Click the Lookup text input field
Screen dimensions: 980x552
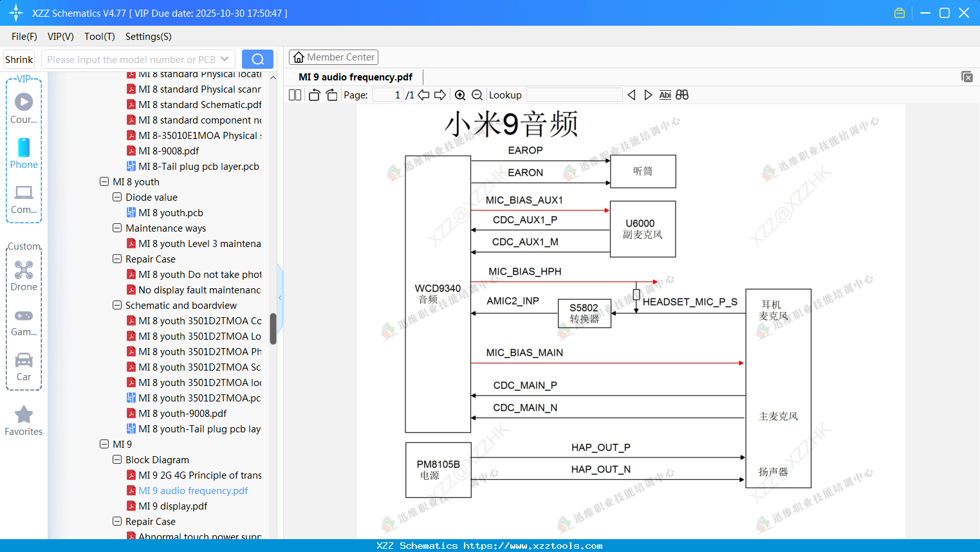(x=573, y=95)
